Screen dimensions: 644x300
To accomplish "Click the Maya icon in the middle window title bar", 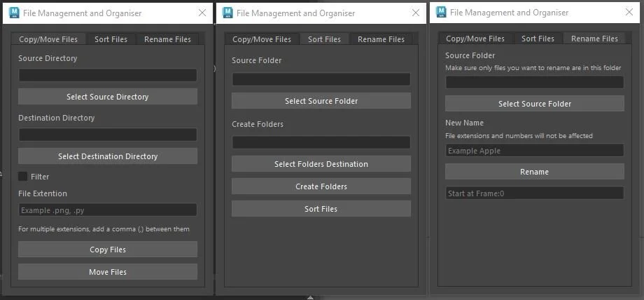I will pyautogui.click(x=227, y=13).
